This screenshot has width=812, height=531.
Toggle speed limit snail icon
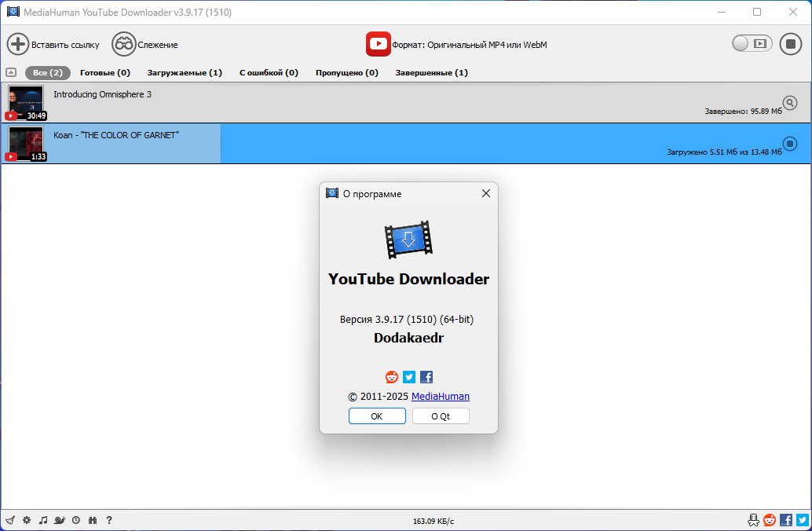coord(60,520)
